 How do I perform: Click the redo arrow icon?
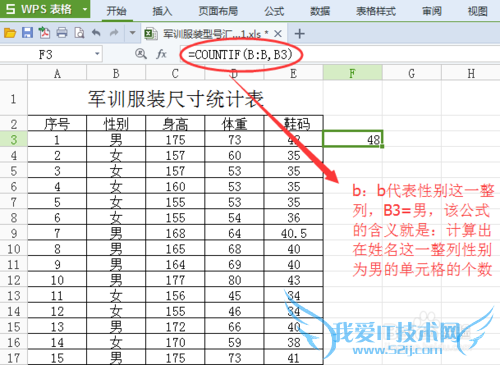tap(114, 33)
